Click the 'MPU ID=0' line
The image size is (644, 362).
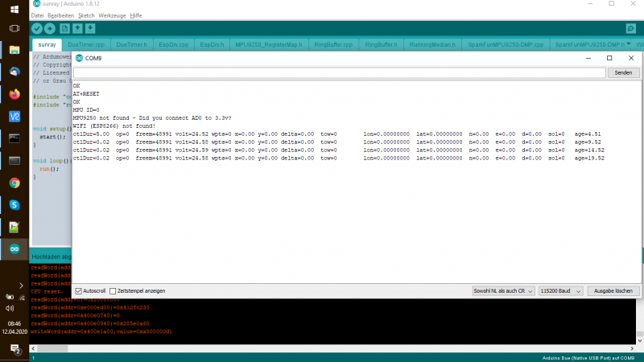pos(86,110)
